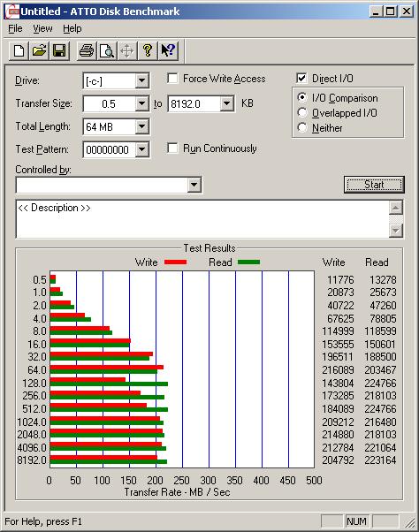Open a saved benchmark file via folder icon
The height and width of the screenshot is (532, 419).
pyautogui.click(x=39, y=51)
